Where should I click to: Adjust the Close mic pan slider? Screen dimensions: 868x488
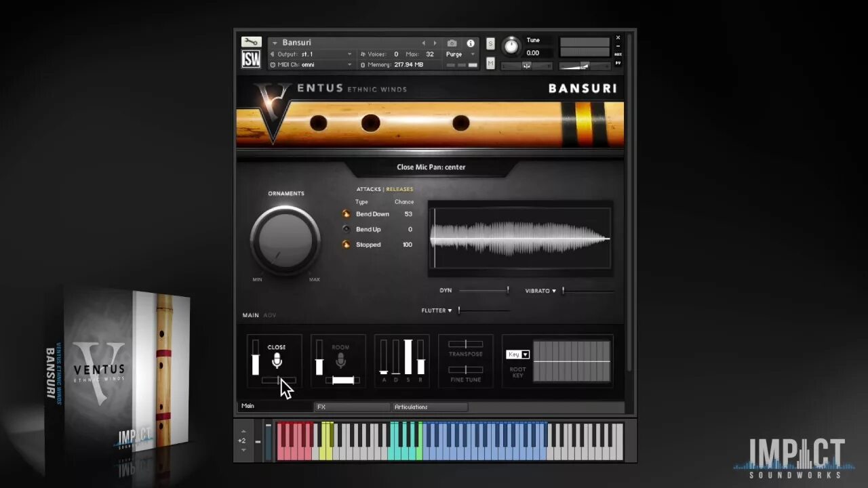pyautogui.click(x=279, y=380)
